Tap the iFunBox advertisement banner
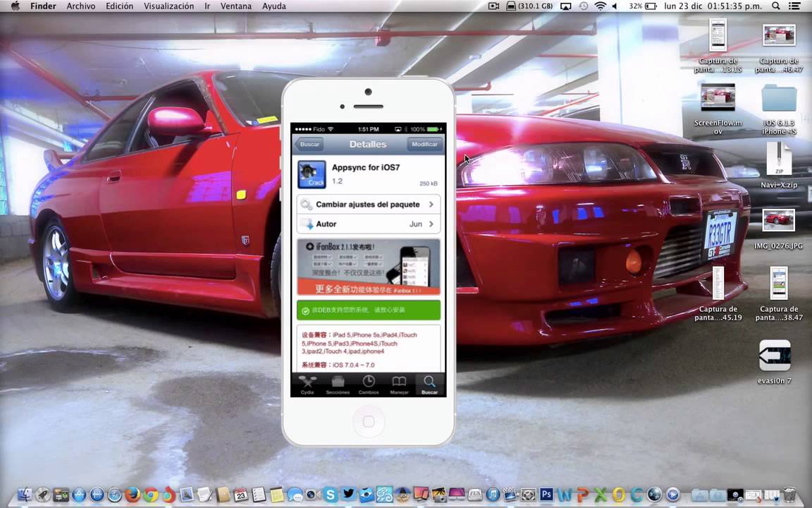 pyautogui.click(x=369, y=267)
